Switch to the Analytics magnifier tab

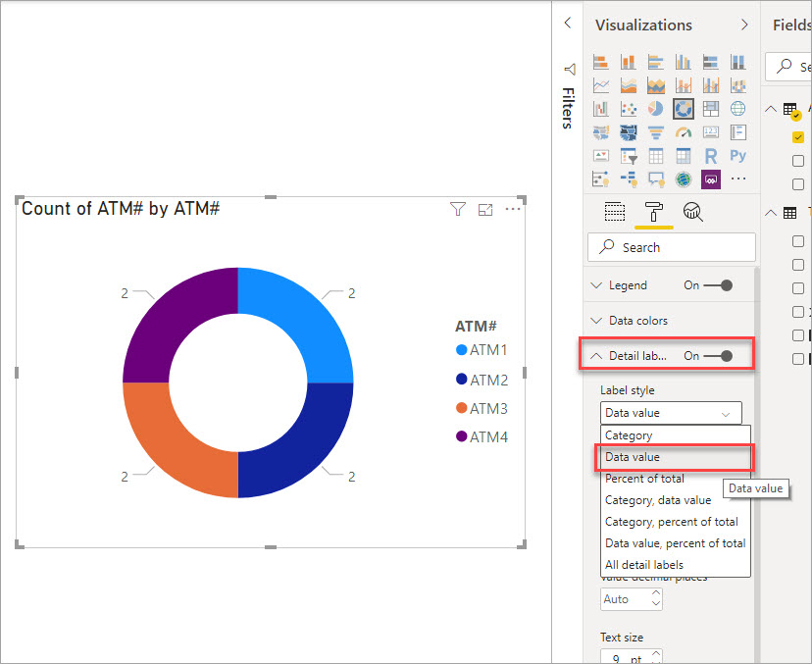click(693, 212)
